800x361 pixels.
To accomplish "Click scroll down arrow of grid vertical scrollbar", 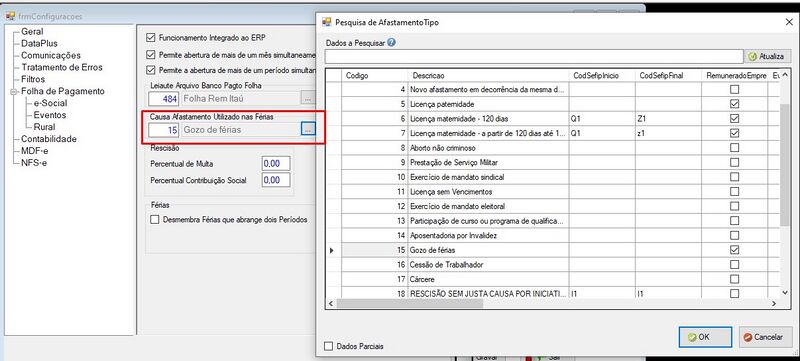I will point(785,293).
